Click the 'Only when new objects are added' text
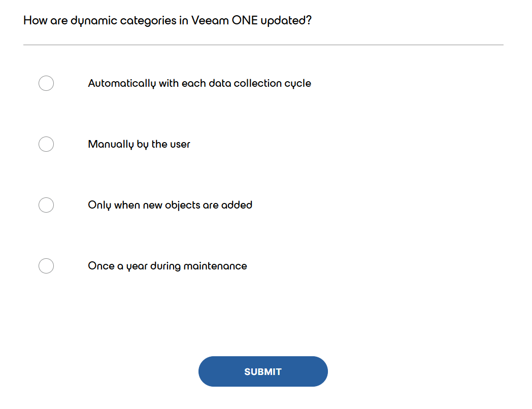532x409 pixels. pos(170,205)
